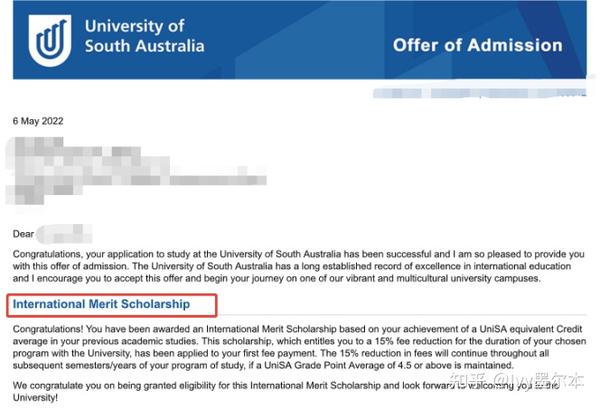The image size is (600, 409).
Task: Click the Zhihu watermark at bottom right
Action: point(516,381)
